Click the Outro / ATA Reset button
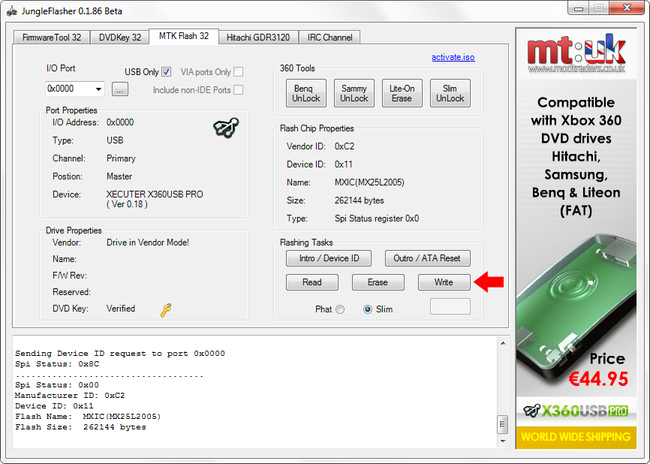This screenshot has height=464, width=650. click(427, 258)
